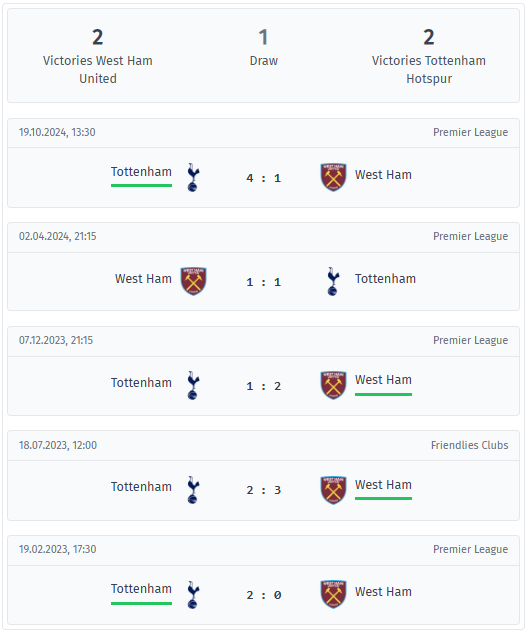Select West Ham name in the 1:2 match

click(x=383, y=380)
